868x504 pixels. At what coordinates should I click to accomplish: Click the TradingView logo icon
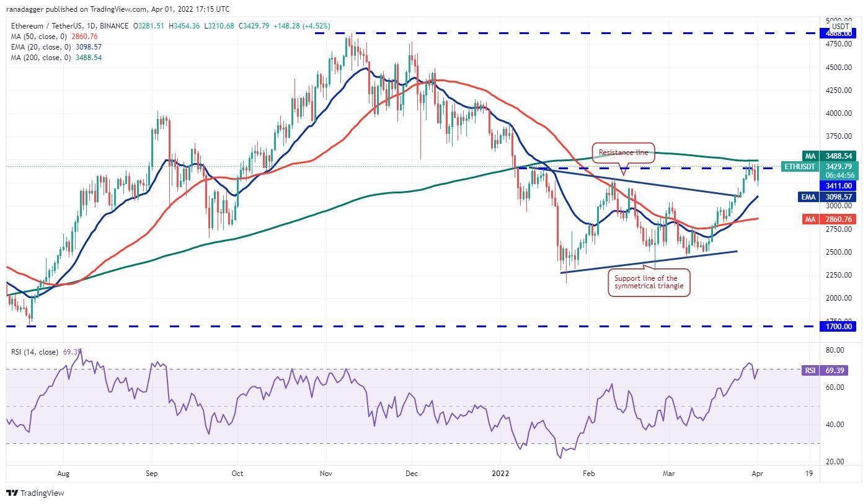coord(12,493)
